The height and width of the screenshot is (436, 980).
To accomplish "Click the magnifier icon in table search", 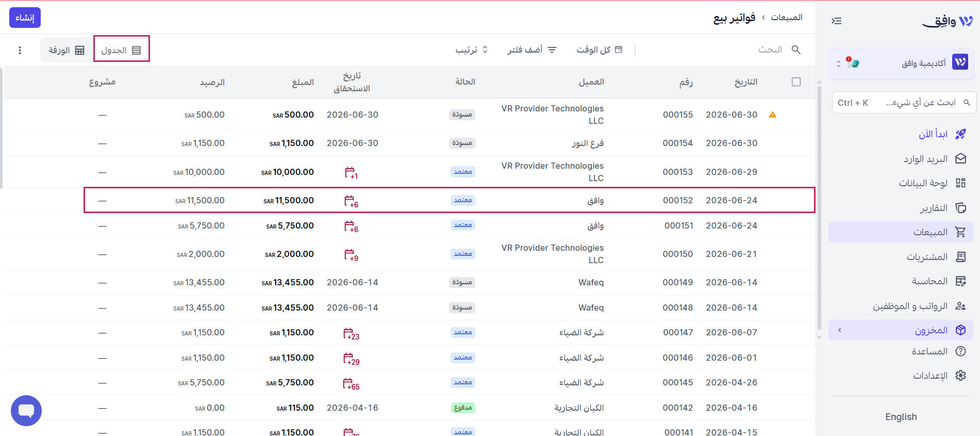I will coord(796,50).
